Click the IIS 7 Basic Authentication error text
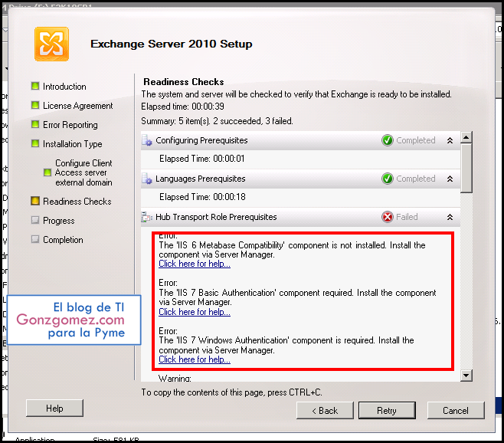The height and width of the screenshot is (443, 504). click(x=297, y=297)
